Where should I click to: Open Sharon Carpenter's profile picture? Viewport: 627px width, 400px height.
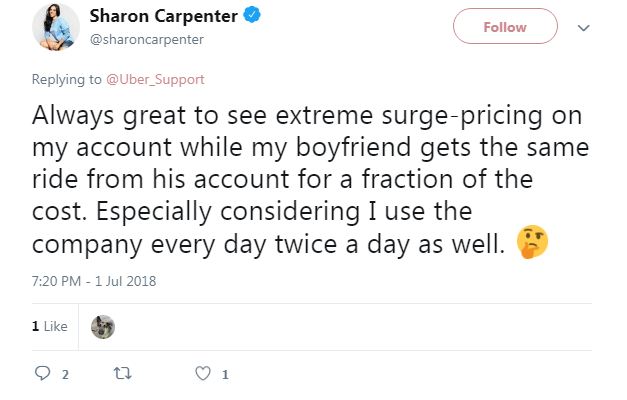(x=56, y=28)
